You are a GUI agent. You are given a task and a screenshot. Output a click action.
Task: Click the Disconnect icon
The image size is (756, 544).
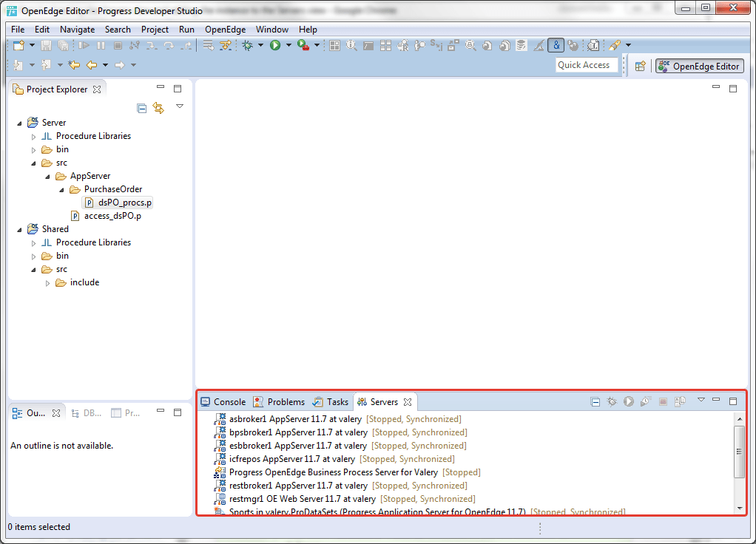(135, 45)
